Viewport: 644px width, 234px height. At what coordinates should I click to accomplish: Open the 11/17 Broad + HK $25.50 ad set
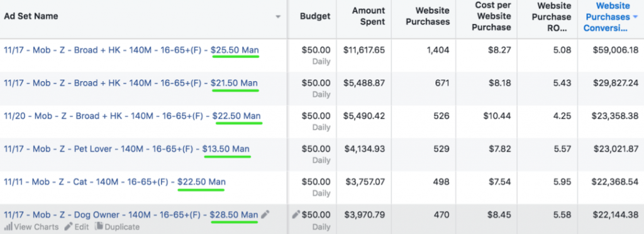pyautogui.click(x=131, y=50)
